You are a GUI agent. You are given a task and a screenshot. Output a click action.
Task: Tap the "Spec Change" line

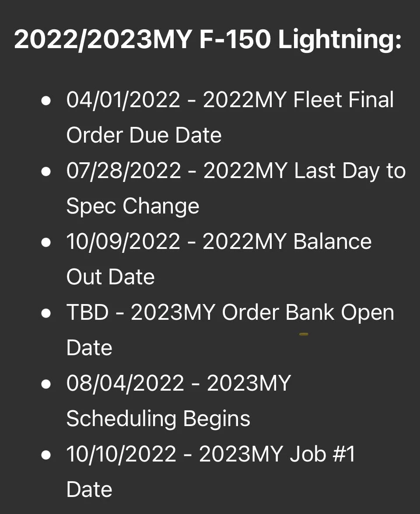133,206
